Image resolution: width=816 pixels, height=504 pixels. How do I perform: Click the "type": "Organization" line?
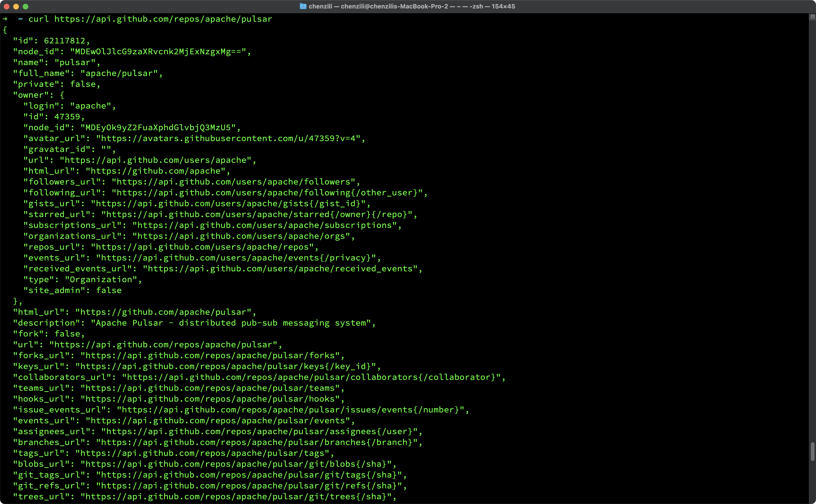click(83, 280)
